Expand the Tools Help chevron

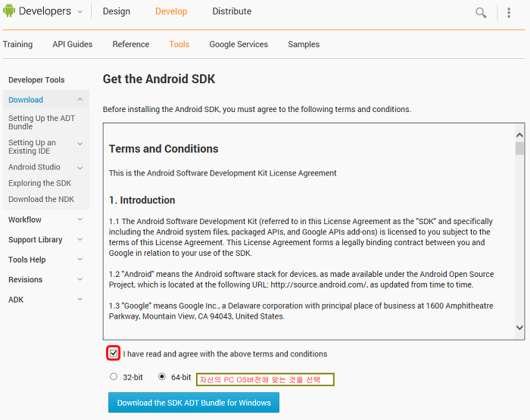pos(80,259)
